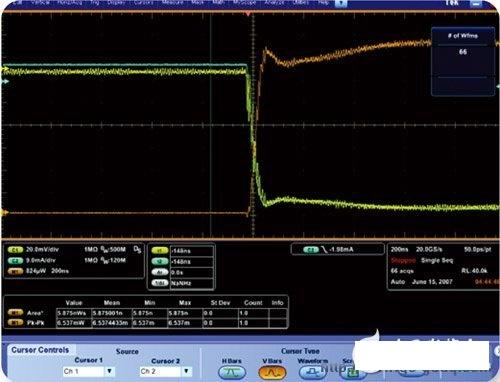Open the Measure menu
Screen dimensions: 500x382
(x=172, y=2)
